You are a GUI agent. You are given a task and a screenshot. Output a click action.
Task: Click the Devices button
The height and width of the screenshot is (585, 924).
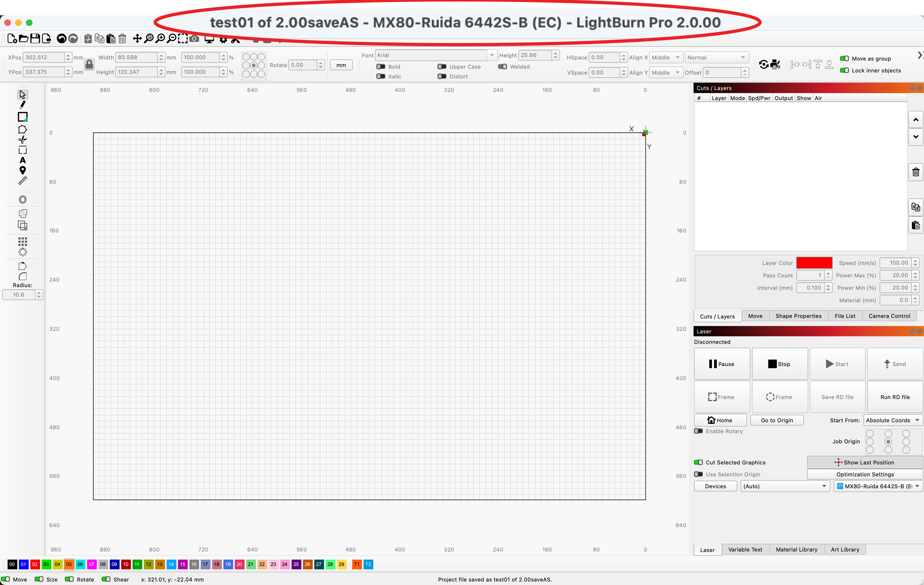click(x=715, y=486)
